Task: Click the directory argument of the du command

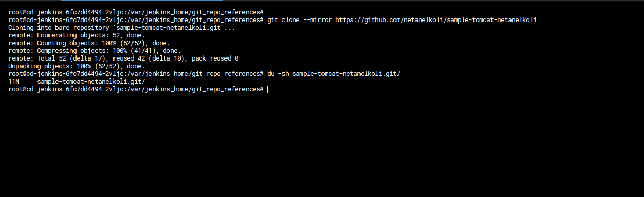Action: click(346, 74)
